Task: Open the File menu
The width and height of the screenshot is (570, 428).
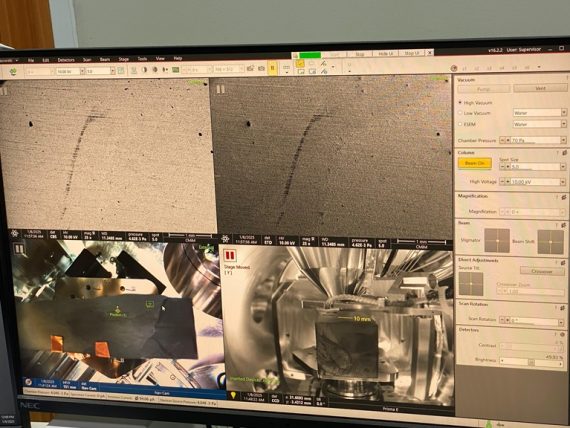Action: tap(31, 60)
